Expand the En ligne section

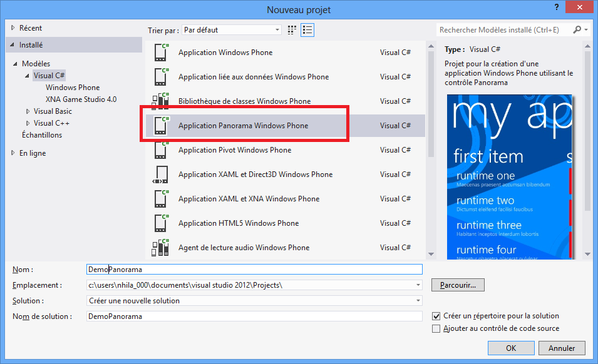point(14,153)
